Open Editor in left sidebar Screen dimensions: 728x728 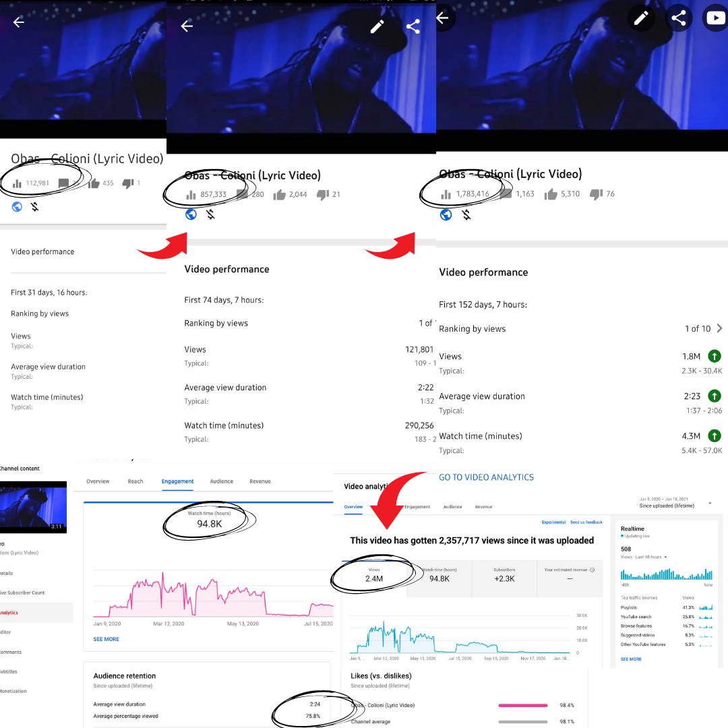coord(5,632)
